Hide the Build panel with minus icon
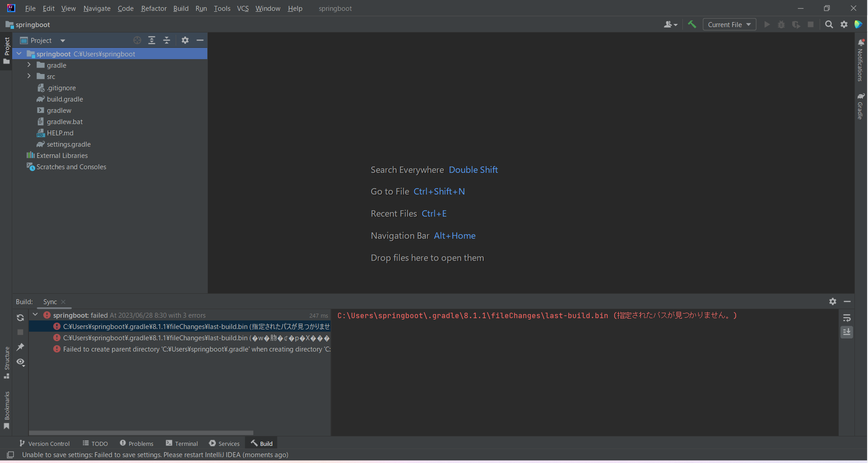Image resolution: width=868 pixels, height=463 pixels. coord(847,301)
